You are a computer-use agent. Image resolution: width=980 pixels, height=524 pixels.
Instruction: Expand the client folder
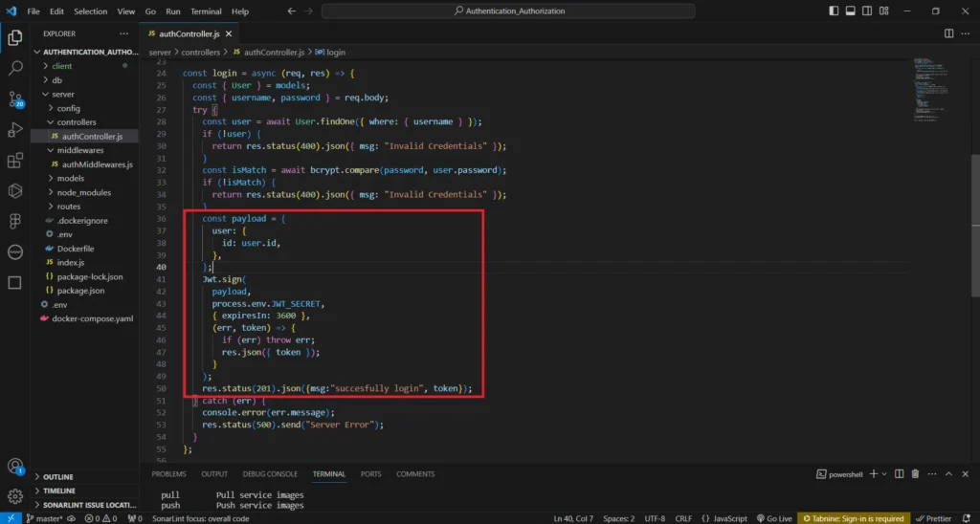point(62,66)
